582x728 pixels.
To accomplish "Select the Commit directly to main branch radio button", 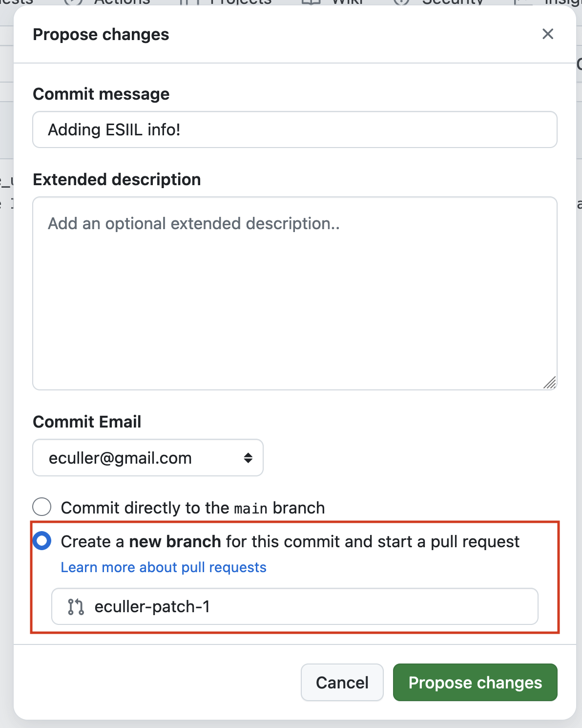I will [42, 507].
